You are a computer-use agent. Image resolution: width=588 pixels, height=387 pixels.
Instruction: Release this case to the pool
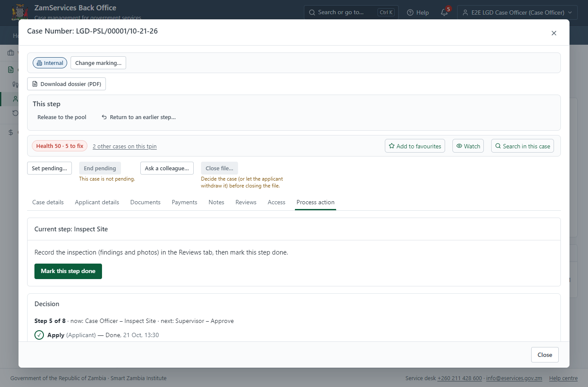click(x=62, y=117)
